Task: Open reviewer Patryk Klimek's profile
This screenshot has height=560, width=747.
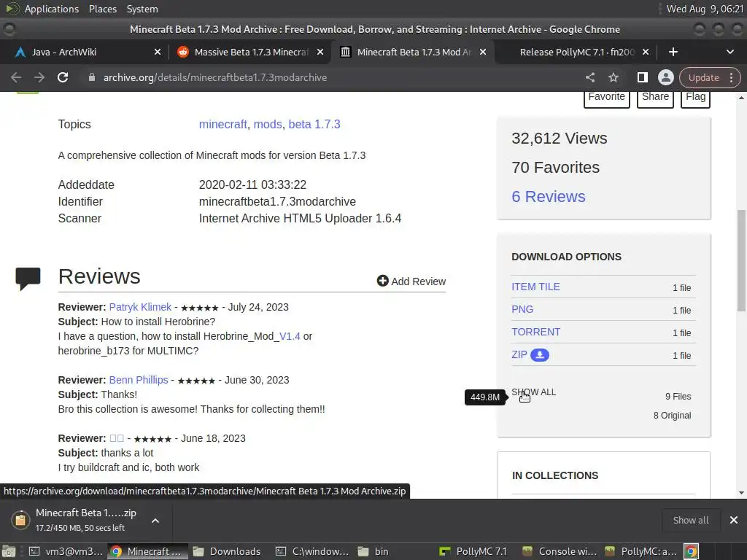Action: pos(140,307)
